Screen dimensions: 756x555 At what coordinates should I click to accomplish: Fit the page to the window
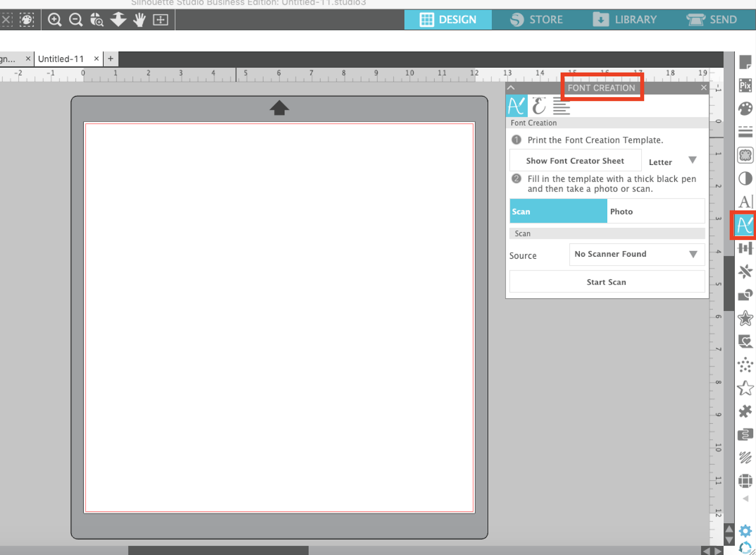click(161, 20)
